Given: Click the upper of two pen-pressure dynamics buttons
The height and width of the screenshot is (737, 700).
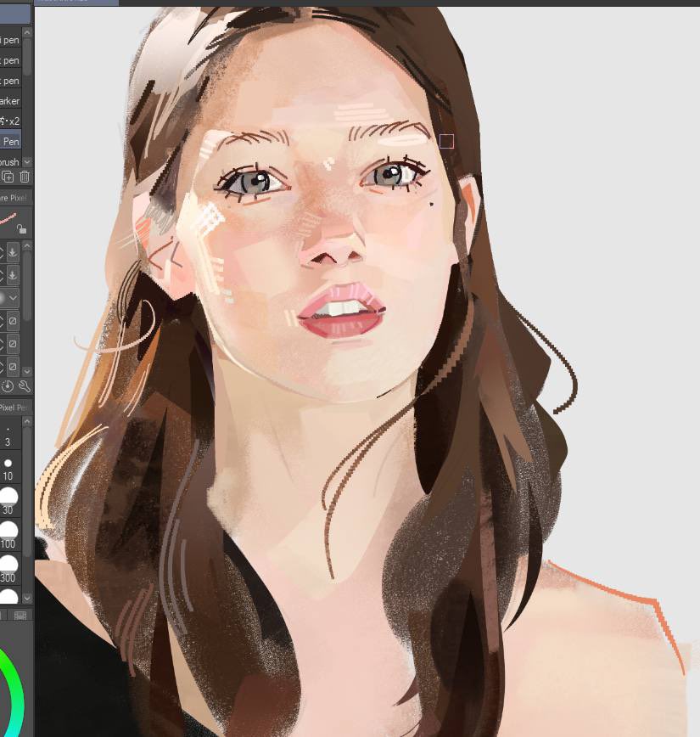Looking at the screenshot, I should coord(13,252).
